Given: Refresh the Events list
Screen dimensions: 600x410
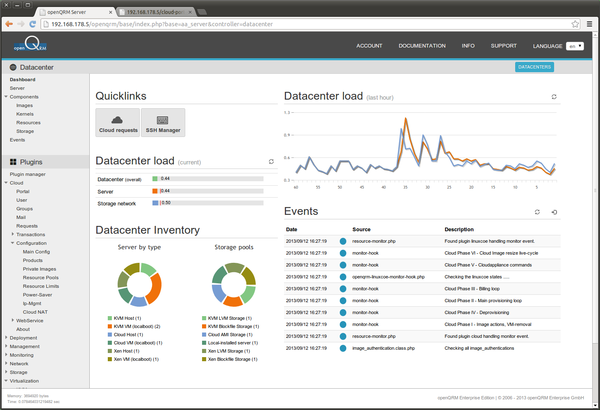Looking at the screenshot, I should click(537, 212).
